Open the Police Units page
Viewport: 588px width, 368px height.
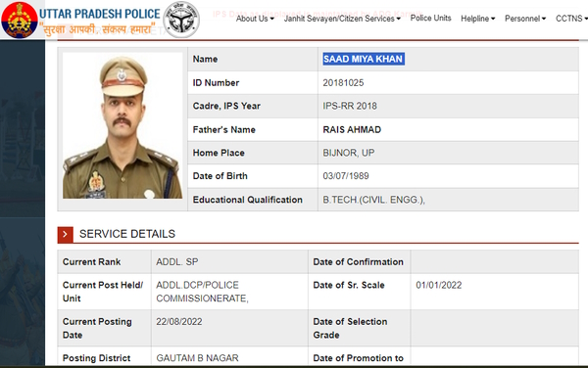(430, 18)
